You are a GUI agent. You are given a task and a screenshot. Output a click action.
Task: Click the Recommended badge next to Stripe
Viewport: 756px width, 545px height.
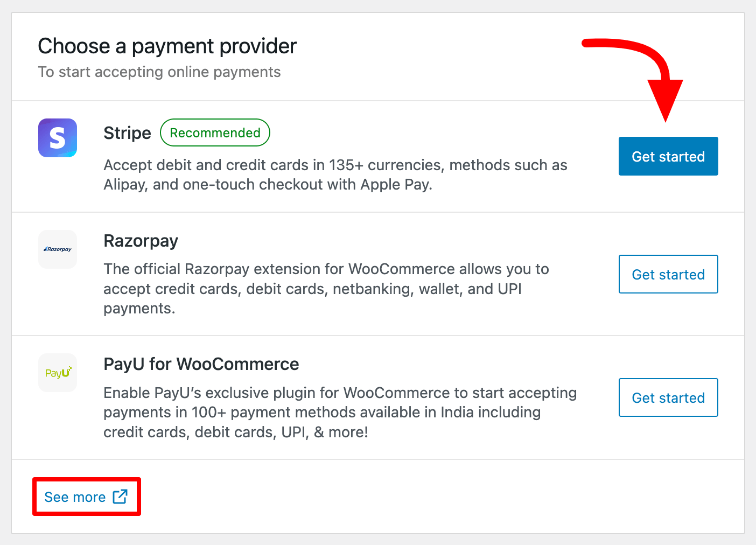click(x=215, y=132)
